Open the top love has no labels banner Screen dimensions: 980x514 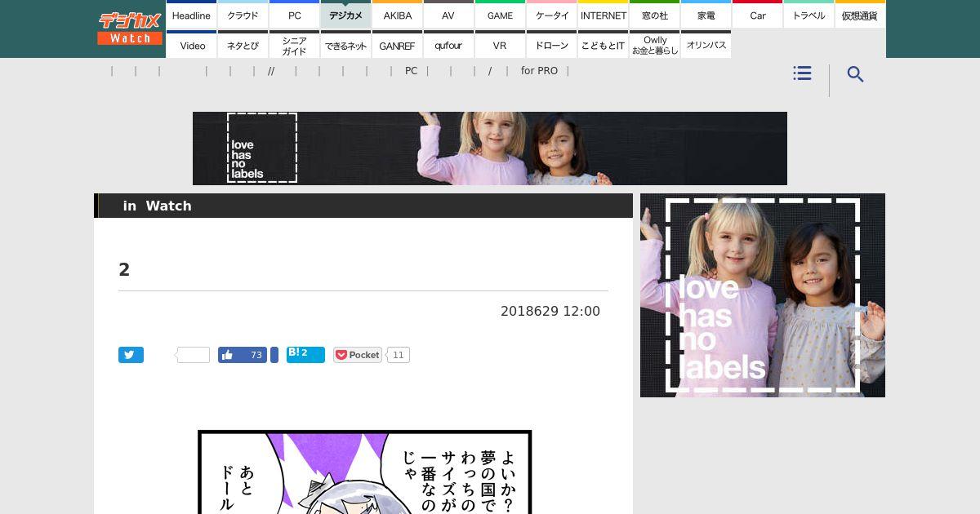click(x=490, y=148)
